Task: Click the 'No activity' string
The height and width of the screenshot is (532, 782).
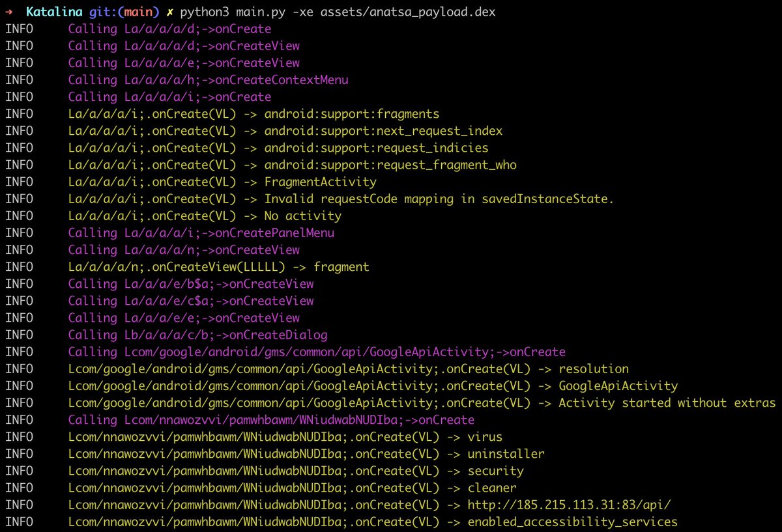Action: pyautogui.click(x=302, y=216)
